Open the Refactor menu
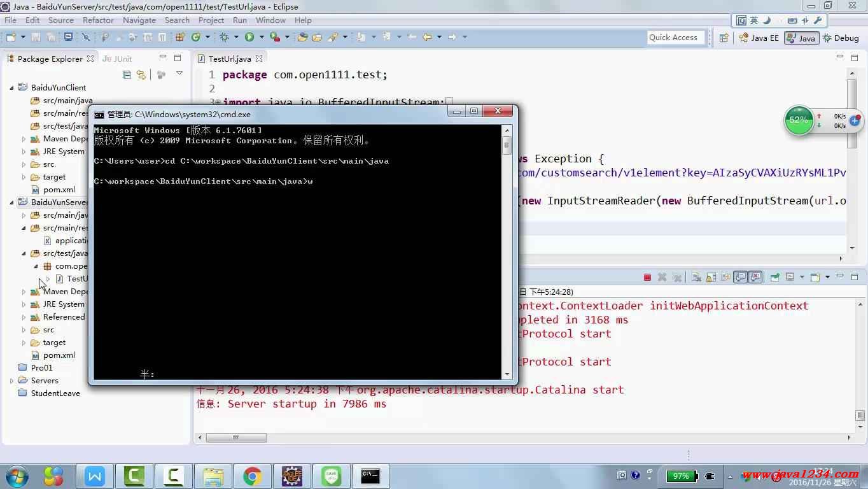Viewport: 868px width, 489px height. (x=98, y=20)
